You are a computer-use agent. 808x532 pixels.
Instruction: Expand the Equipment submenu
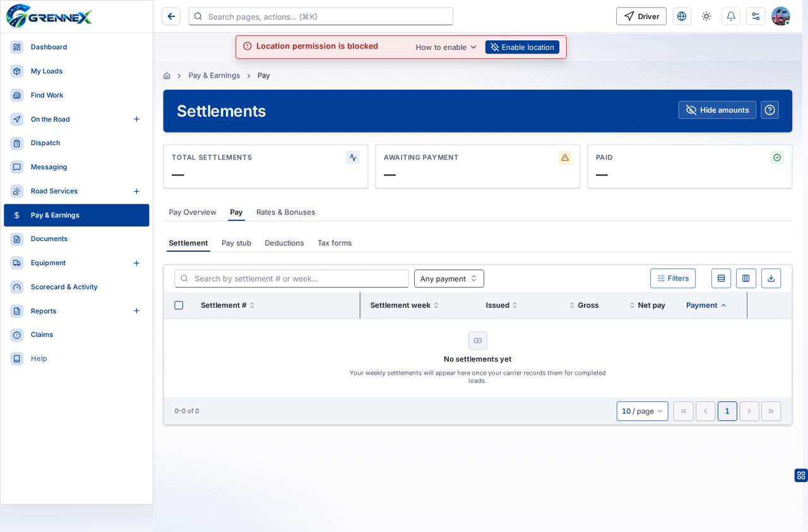[136, 263]
